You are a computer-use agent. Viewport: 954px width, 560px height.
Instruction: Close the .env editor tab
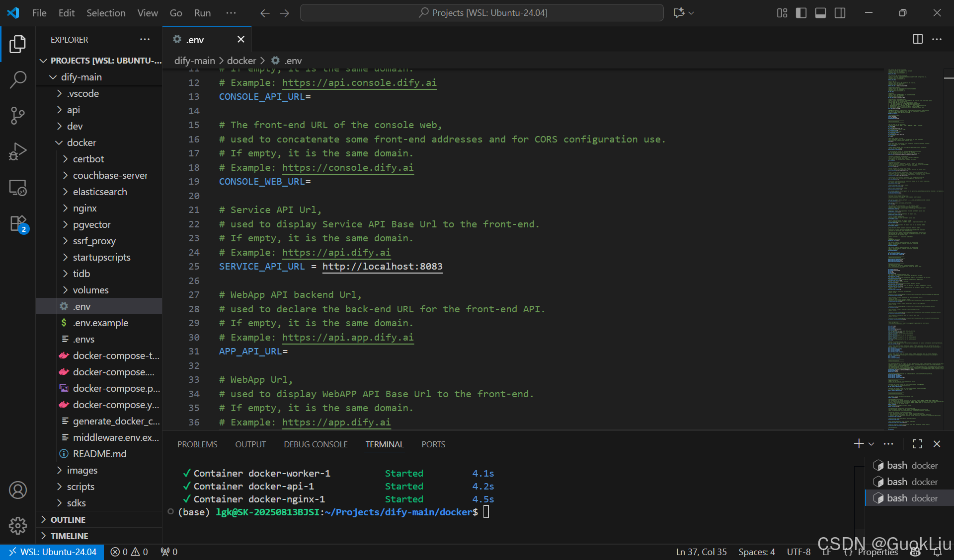point(241,39)
